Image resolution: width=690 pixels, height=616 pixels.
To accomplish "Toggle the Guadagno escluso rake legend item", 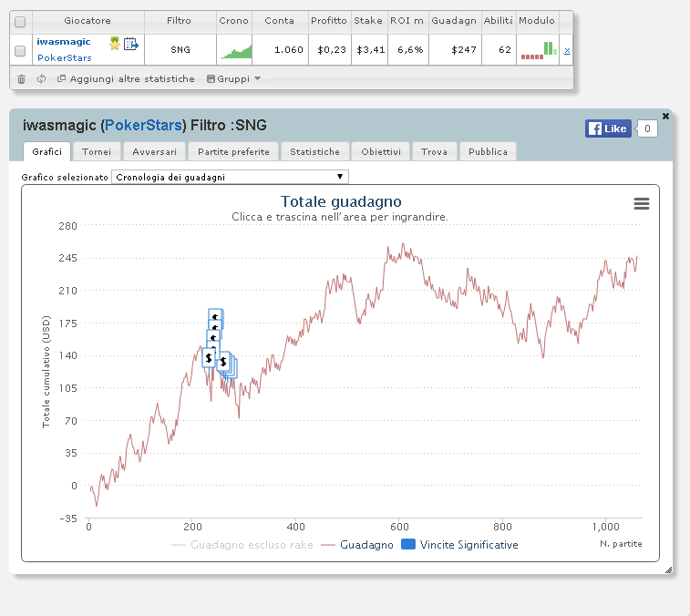I will click(242, 545).
